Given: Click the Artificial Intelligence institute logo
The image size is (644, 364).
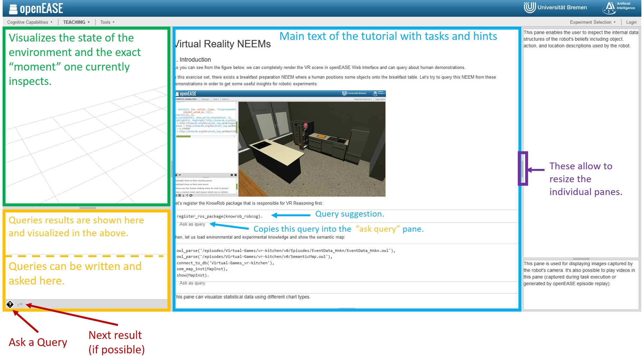Looking at the screenshot, I should click(619, 7).
